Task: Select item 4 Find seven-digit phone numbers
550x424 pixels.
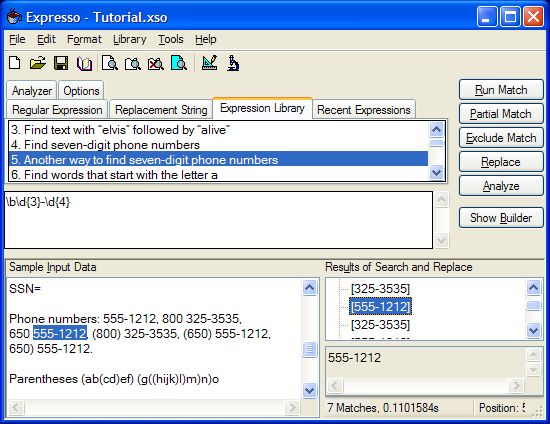Action: [218, 144]
